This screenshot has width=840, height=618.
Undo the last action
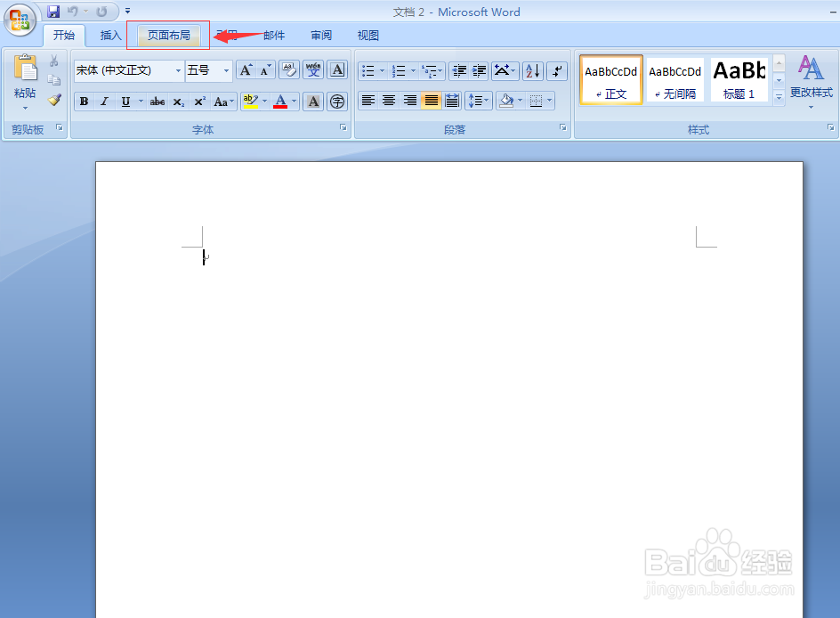coord(73,12)
